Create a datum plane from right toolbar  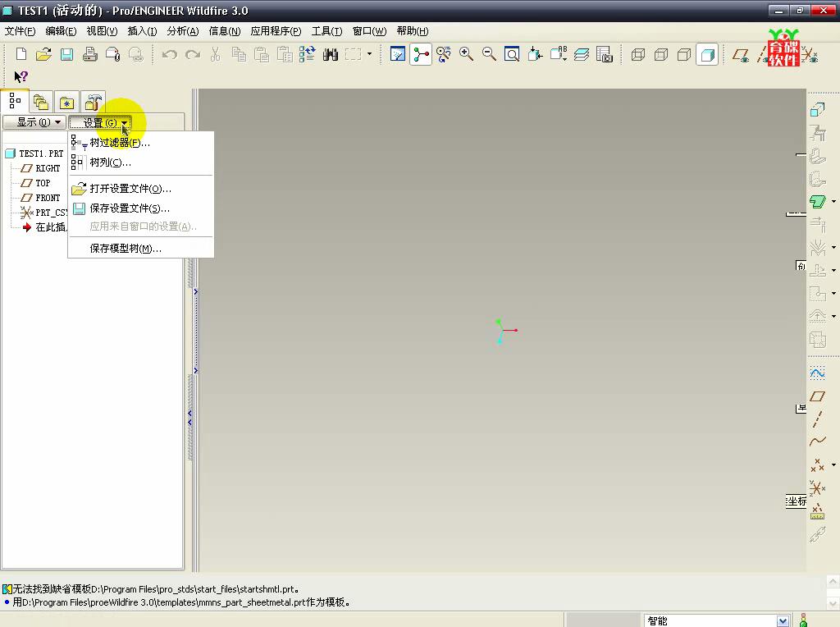[x=817, y=396]
